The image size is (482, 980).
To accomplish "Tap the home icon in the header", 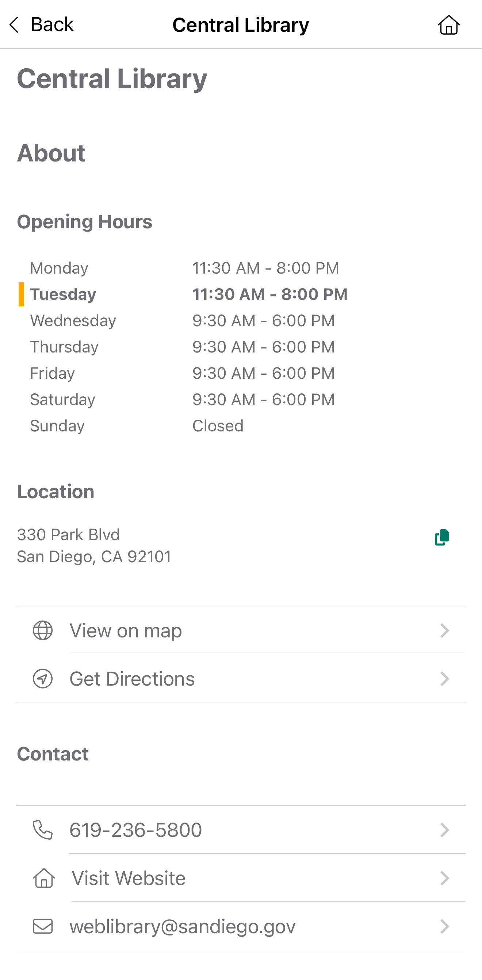I will point(448,25).
